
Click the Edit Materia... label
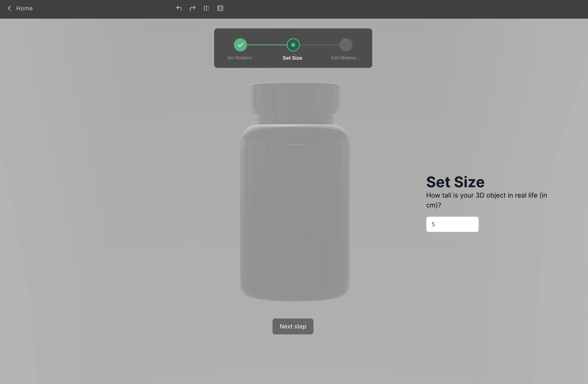coord(345,58)
